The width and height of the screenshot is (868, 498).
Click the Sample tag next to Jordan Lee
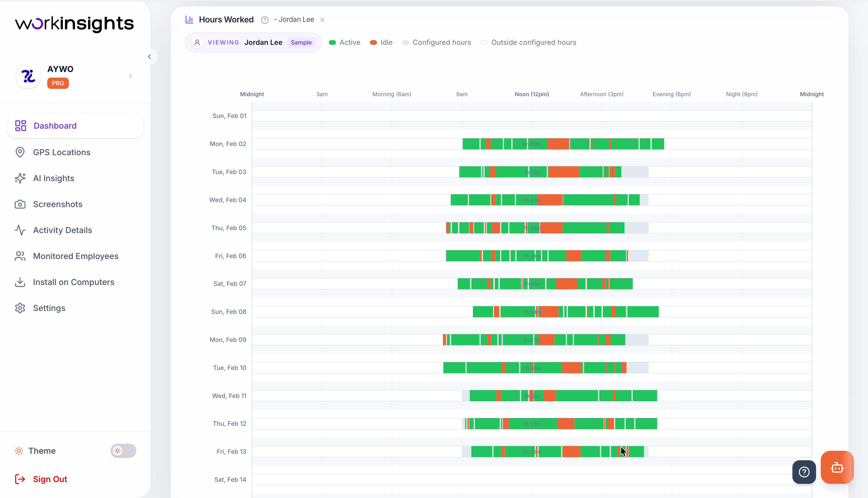[x=301, y=42]
